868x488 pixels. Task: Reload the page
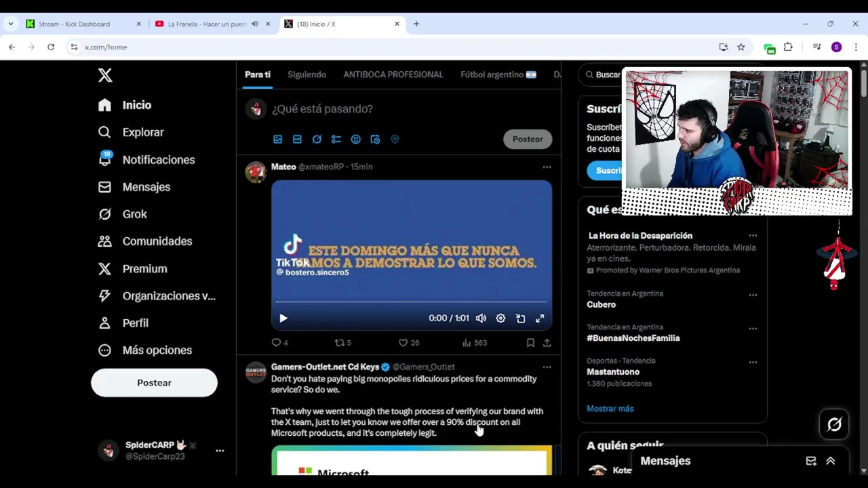coord(51,47)
